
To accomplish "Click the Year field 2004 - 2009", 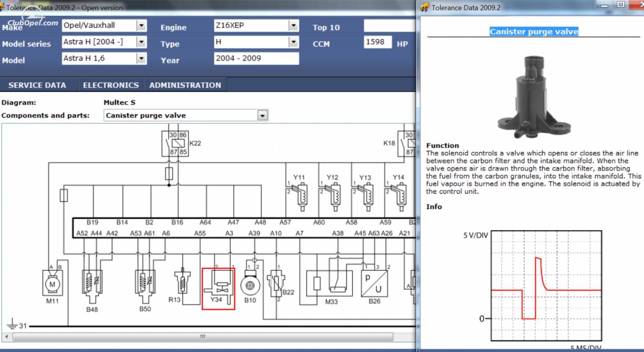I will click(x=256, y=58).
